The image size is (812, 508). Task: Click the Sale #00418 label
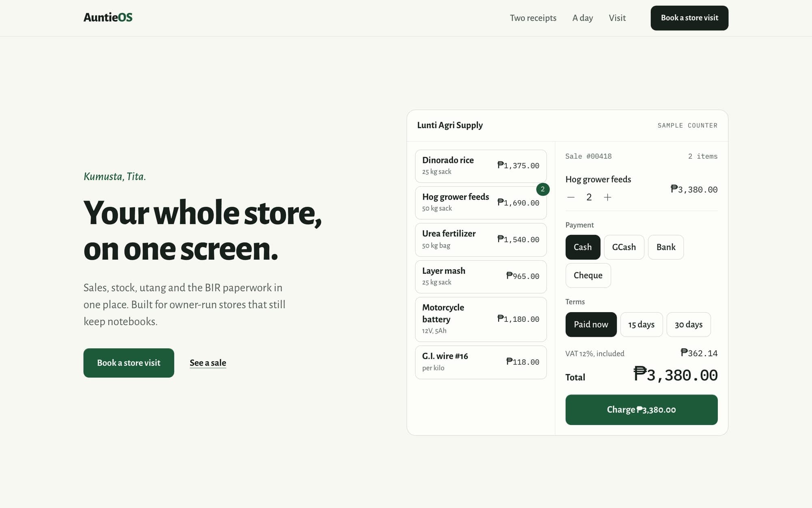coord(588,156)
